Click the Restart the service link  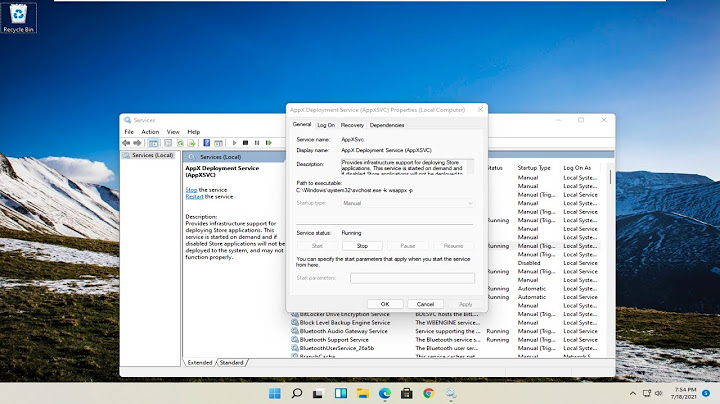coord(194,196)
